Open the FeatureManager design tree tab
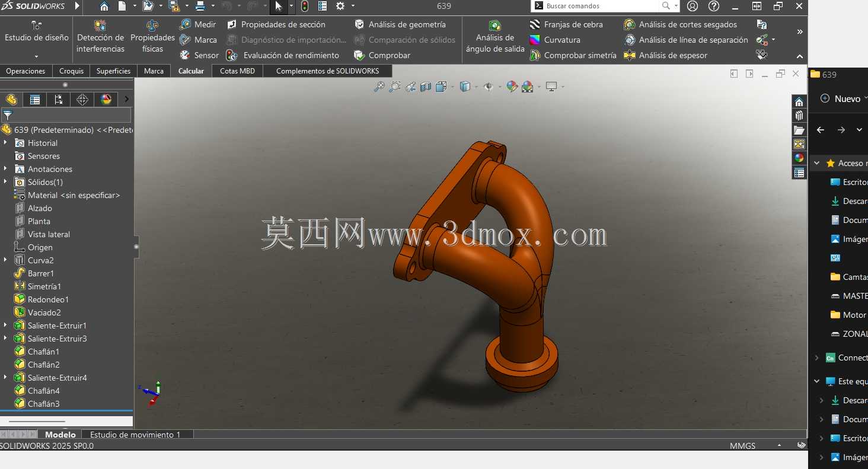 pyautogui.click(x=11, y=99)
